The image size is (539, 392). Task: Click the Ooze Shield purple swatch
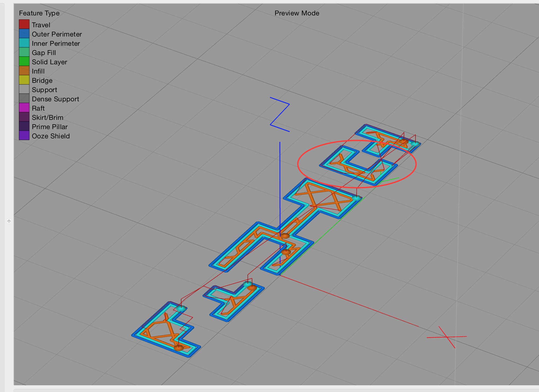click(x=24, y=136)
